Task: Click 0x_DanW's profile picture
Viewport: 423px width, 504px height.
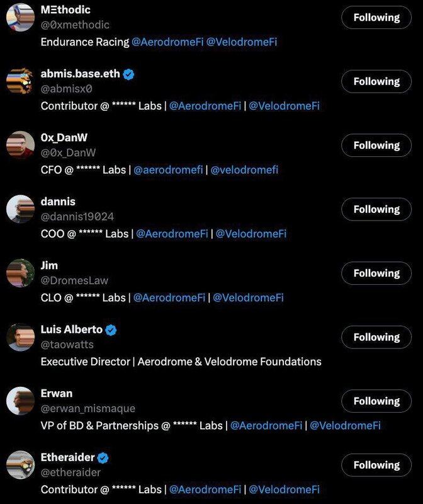Action: 20,145
